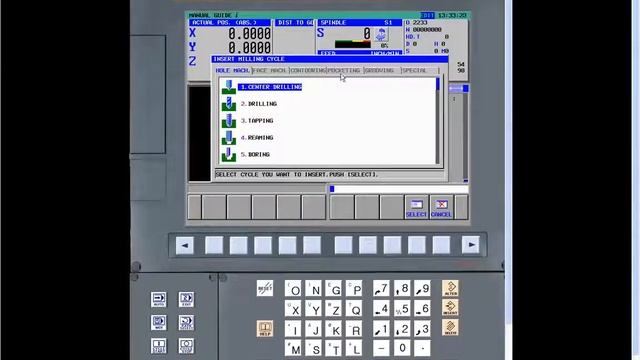
Task: Push the ALTER edit key
Action: click(450, 288)
